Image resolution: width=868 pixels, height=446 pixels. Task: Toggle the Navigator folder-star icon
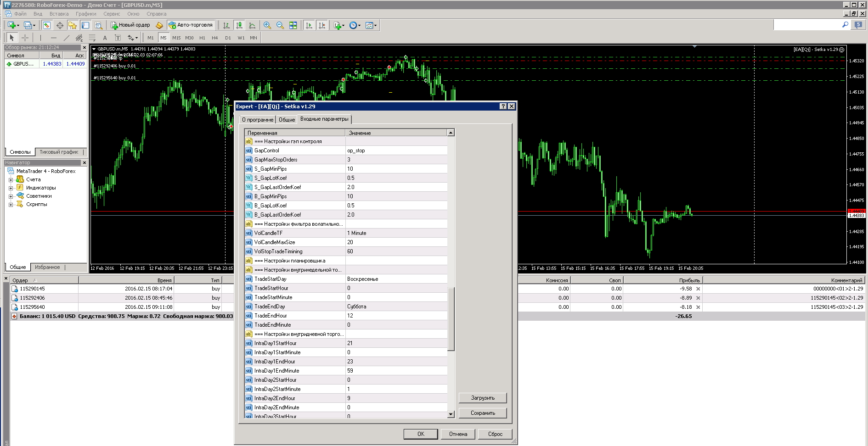tap(73, 25)
